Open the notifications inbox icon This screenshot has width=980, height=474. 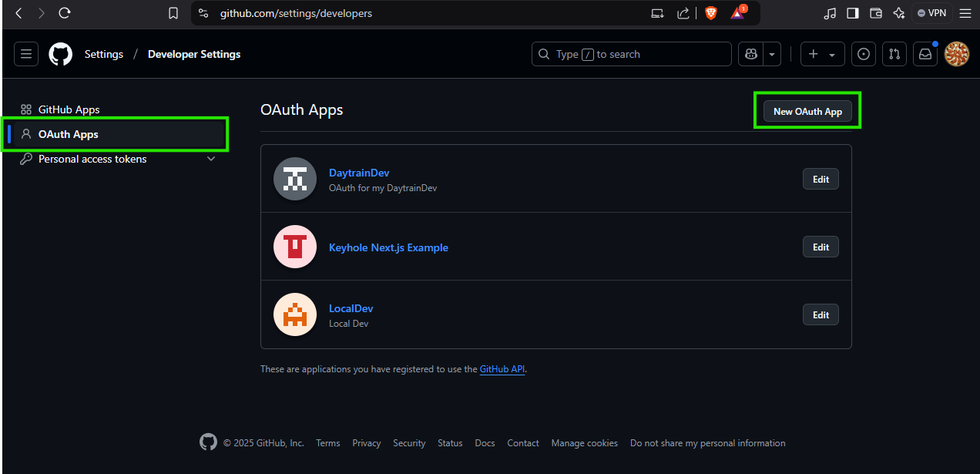point(925,54)
